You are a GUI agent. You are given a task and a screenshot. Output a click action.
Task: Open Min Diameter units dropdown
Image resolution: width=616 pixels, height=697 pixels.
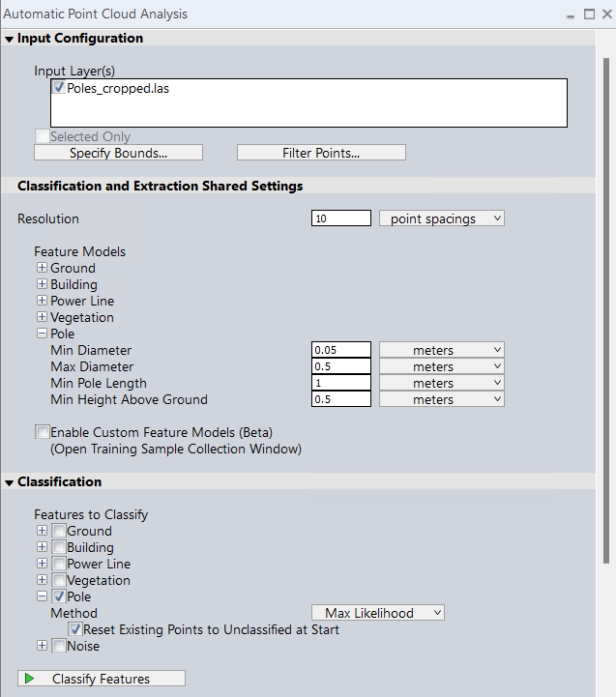coord(442,350)
